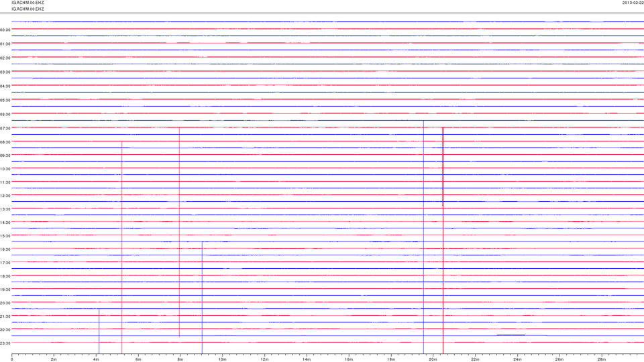
Task: Click the 20:30 time label
Action: (x=5, y=303)
